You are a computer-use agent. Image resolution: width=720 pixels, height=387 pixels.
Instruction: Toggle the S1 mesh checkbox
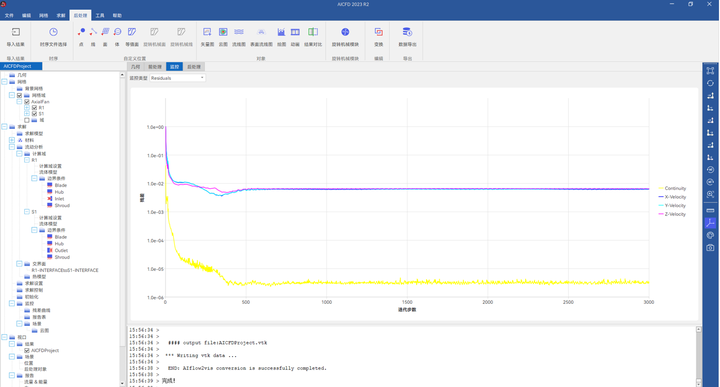point(34,113)
